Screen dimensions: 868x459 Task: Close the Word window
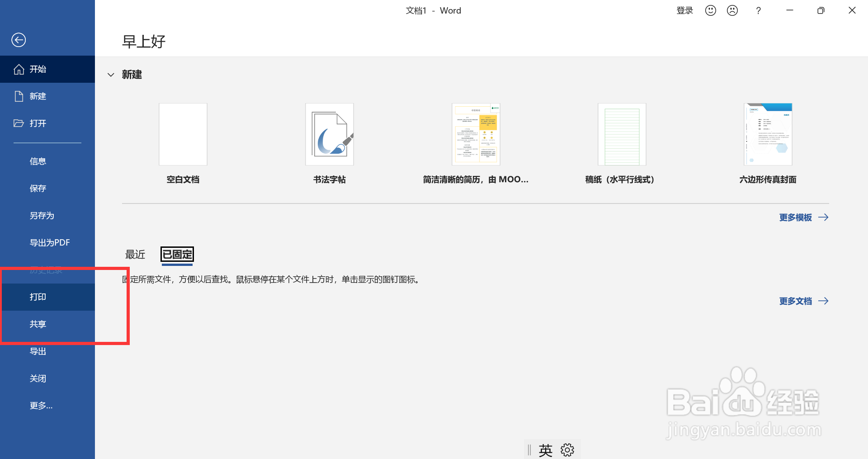click(852, 10)
